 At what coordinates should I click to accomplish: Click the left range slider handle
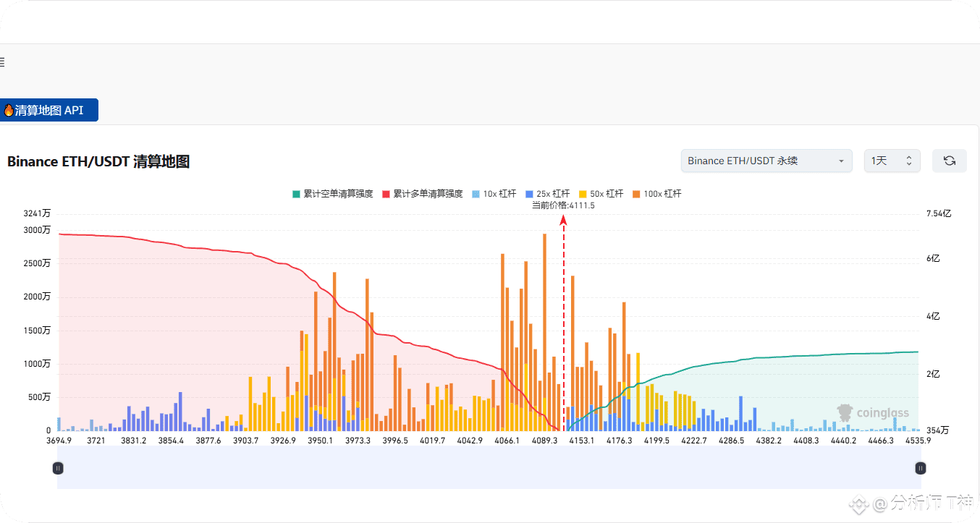[x=58, y=468]
